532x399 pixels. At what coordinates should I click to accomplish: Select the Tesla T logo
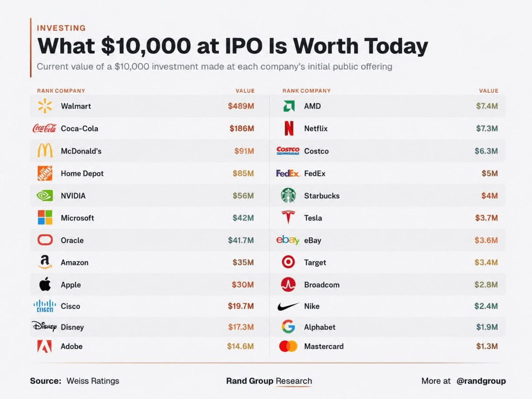tap(288, 217)
